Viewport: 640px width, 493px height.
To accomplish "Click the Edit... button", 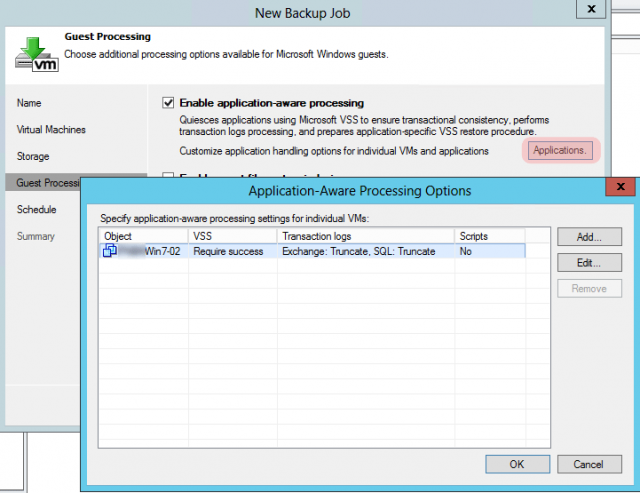I will pos(589,263).
